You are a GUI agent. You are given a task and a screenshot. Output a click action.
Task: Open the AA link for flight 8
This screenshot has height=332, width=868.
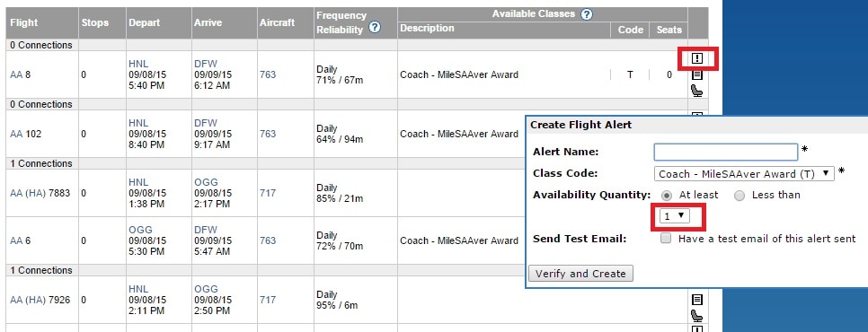(16, 74)
